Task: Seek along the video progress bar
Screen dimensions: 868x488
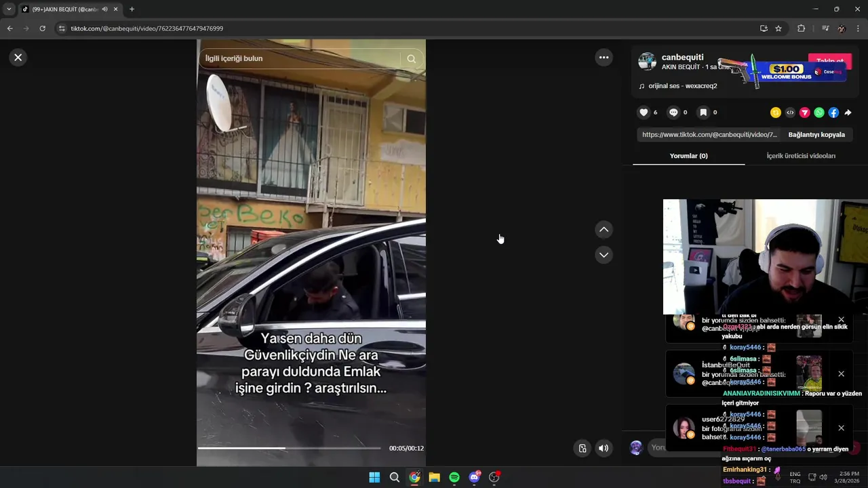Action: (x=289, y=448)
